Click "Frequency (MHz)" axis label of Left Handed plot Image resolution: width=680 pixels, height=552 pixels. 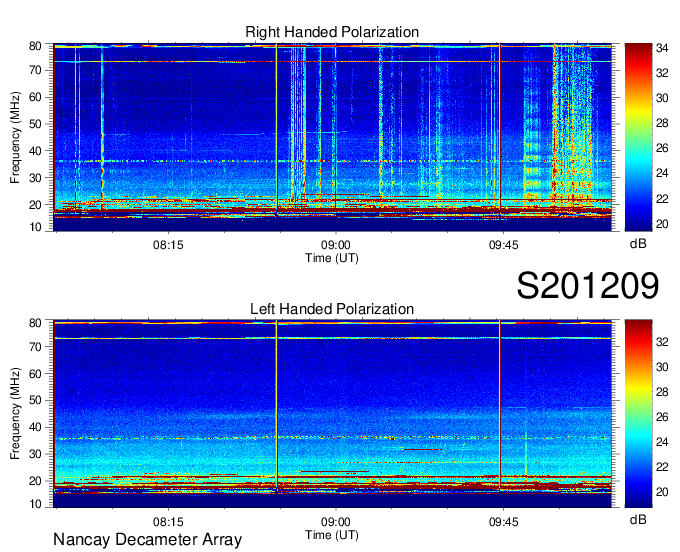pyautogui.click(x=15, y=414)
